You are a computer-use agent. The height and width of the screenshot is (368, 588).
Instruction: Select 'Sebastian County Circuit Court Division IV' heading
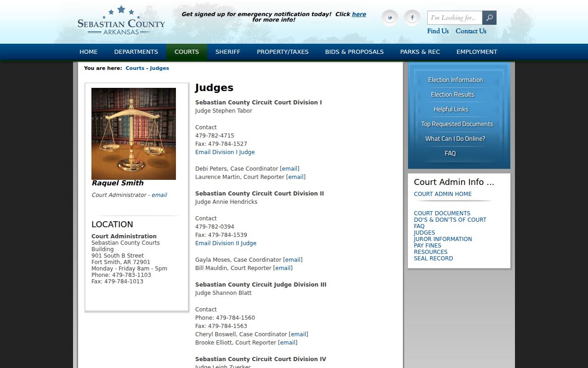pos(260,359)
